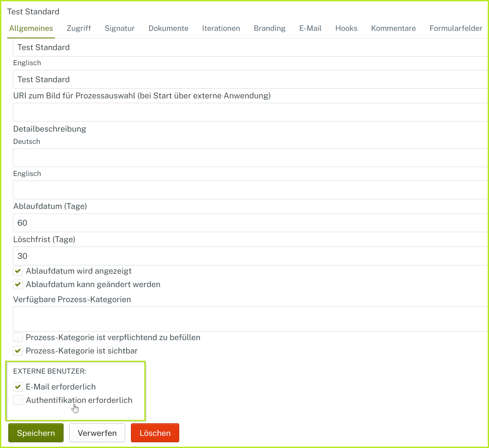
Task: Click the red Löschen button
Action: tap(155, 433)
